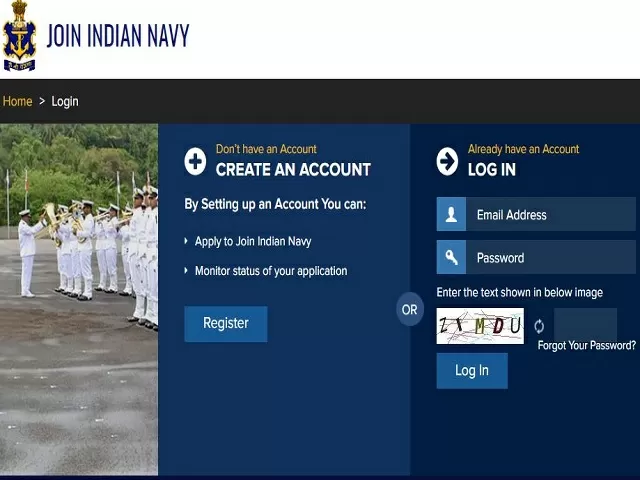Screen dimensions: 640x480
Task: Click the JOIN INDIAN NAVY title text
Action: (118, 36)
